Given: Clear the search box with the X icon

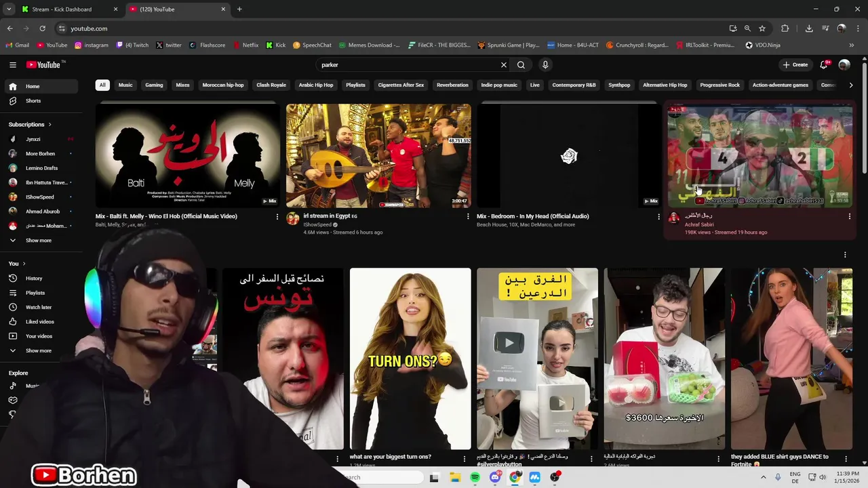Looking at the screenshot, I should [504, 65].
